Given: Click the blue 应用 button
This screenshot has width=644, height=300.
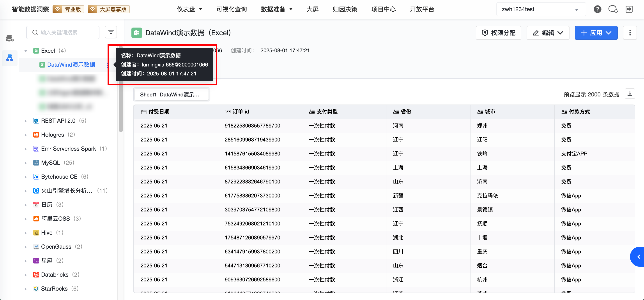Looking at the screenshot, I should pos(596,33).
